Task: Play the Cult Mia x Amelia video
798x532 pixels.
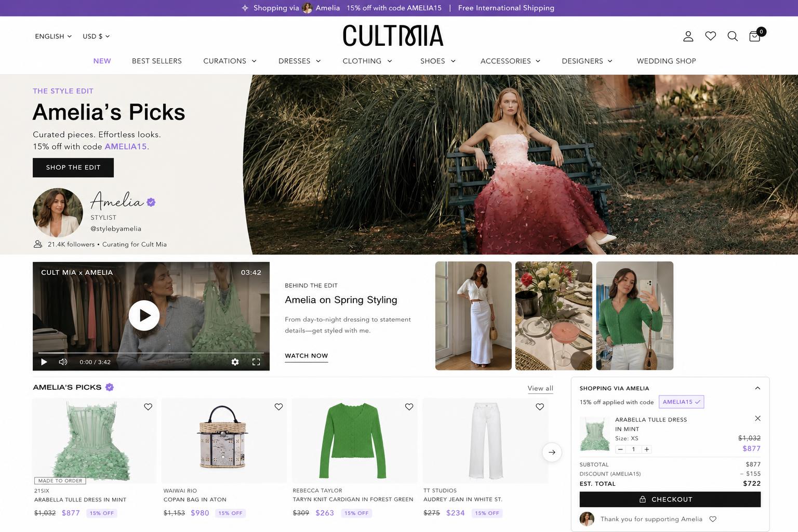Action: click(144, 315)
